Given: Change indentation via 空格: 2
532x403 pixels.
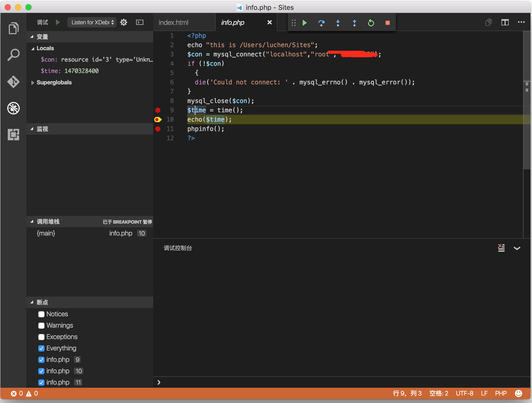Looking at the screenshot, I should coord(439,393).
